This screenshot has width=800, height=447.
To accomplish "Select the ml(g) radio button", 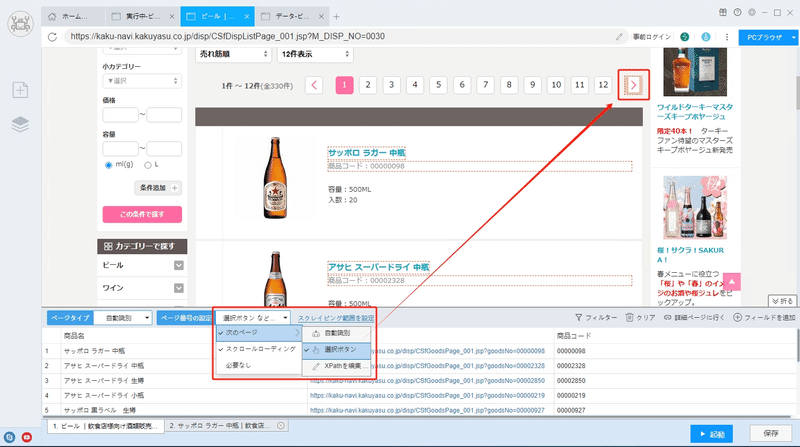I will (x=108, y=165).
